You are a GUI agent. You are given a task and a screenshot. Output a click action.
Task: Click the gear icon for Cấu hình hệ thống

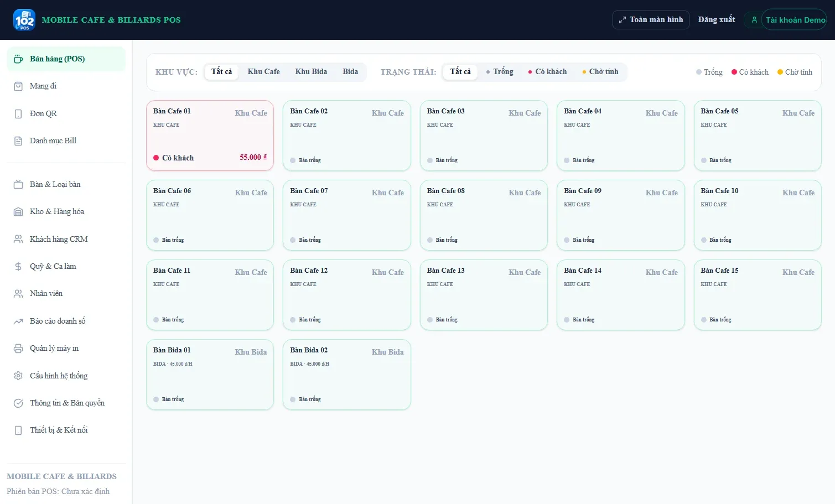pos(18,376)
